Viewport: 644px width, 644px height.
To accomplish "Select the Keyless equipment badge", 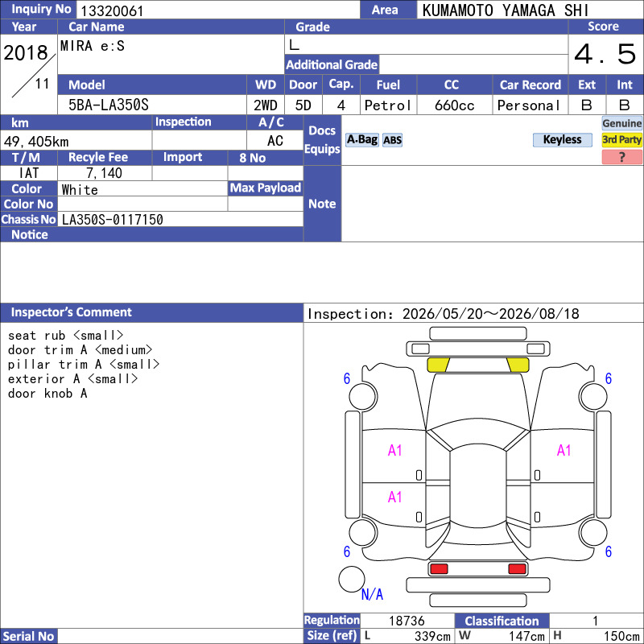I will point(562,140).
